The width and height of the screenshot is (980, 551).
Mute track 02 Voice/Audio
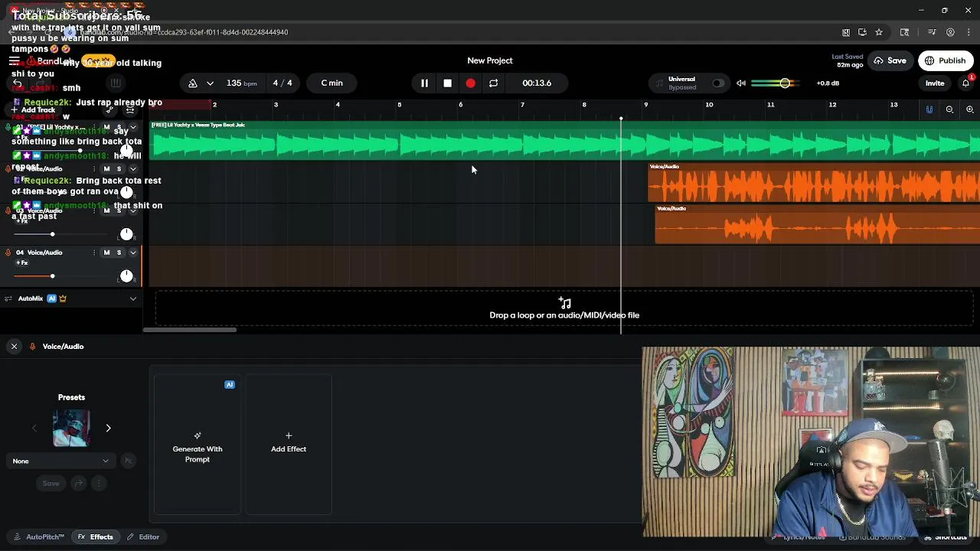[106, 169]
